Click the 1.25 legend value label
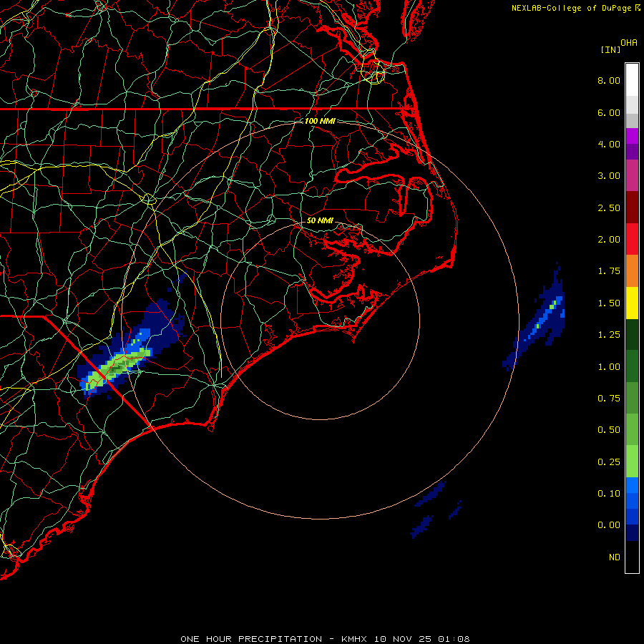 tap(609, 335)
